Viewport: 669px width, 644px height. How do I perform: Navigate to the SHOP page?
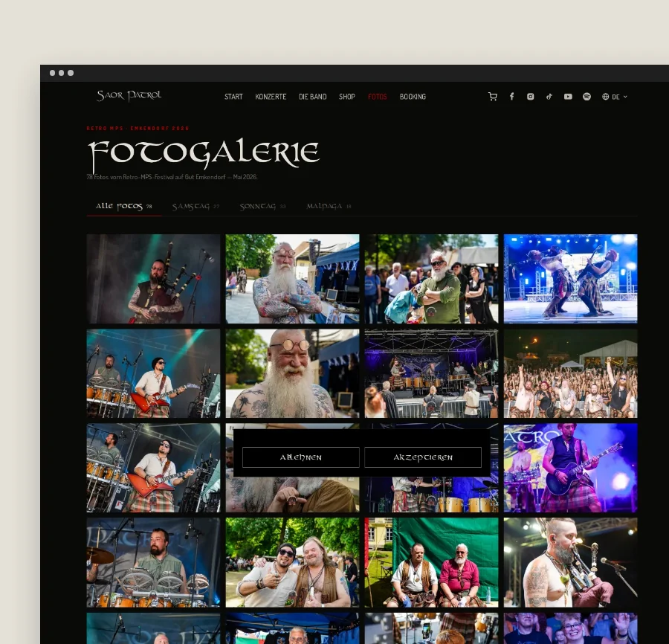pos(347,97)
